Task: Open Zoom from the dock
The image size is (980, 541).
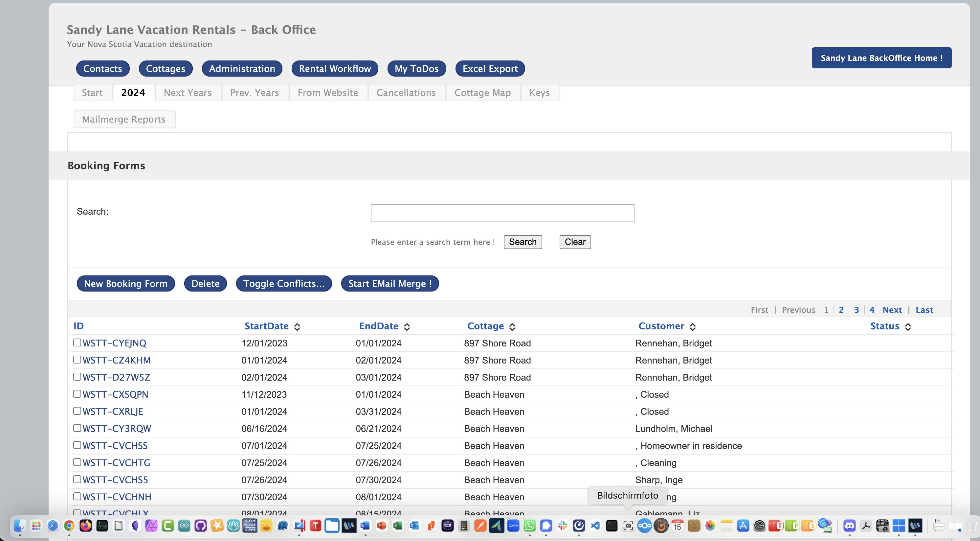Action: pos(513,526)
